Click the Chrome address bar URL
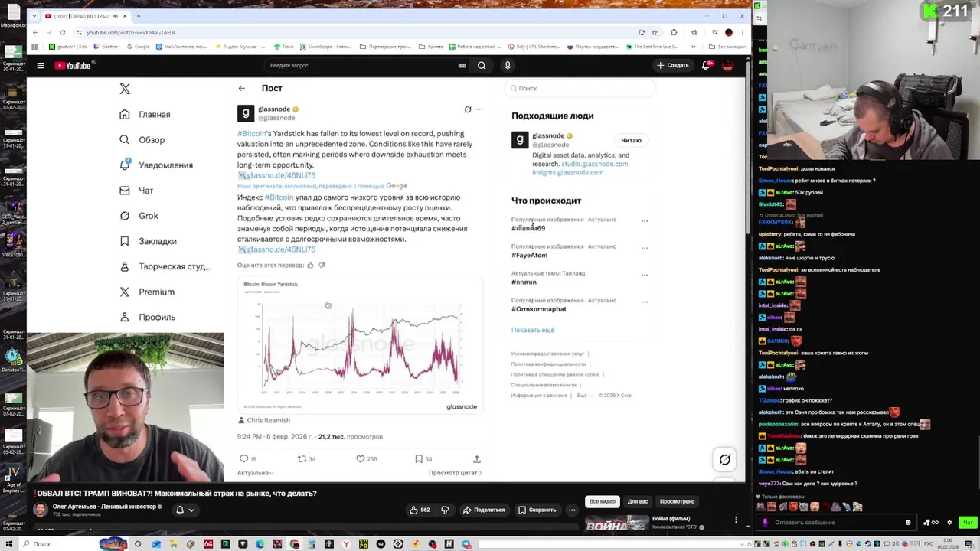The height and width of the screenshot is (551, 980). (x=131, y=33)
